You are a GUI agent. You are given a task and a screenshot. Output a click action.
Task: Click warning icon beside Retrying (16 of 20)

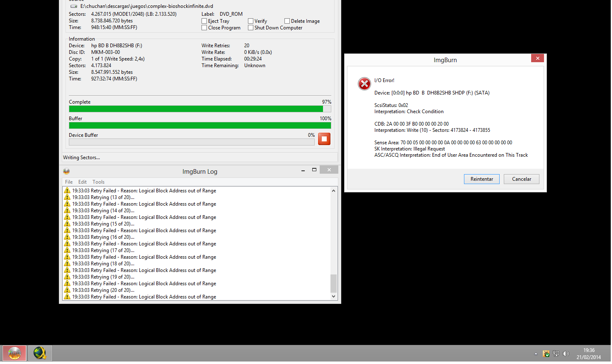67,237
